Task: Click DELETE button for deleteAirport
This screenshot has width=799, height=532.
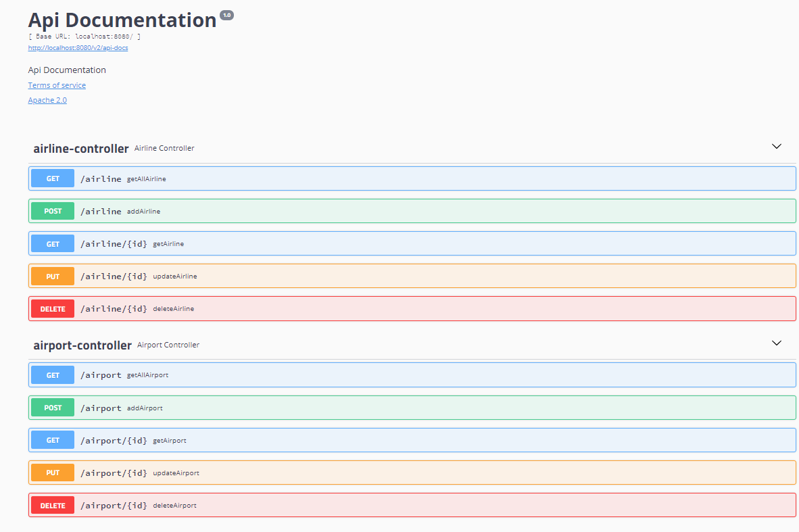Action: tap(53, 506)
